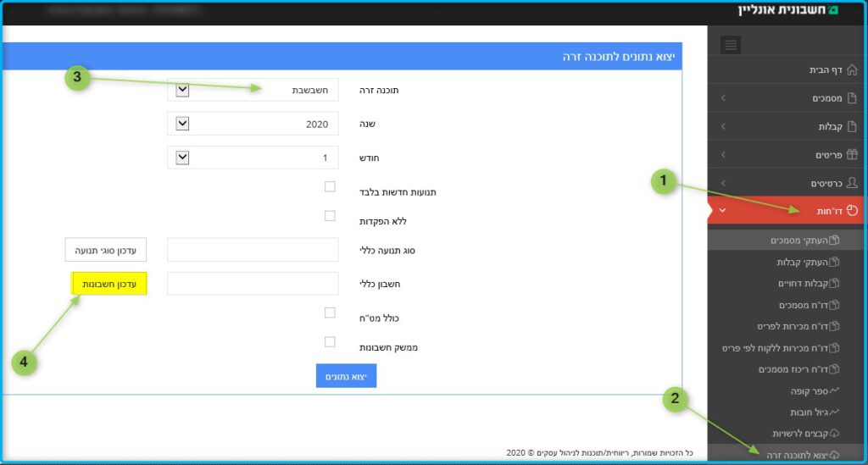Click the copy icon beside העתקי מסמכים
Screen dimensions: 868x465
pyautogui.click(x=834, y=240)
